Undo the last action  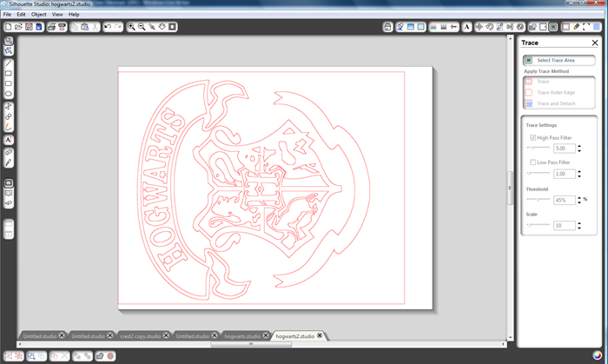coord(108,27)
